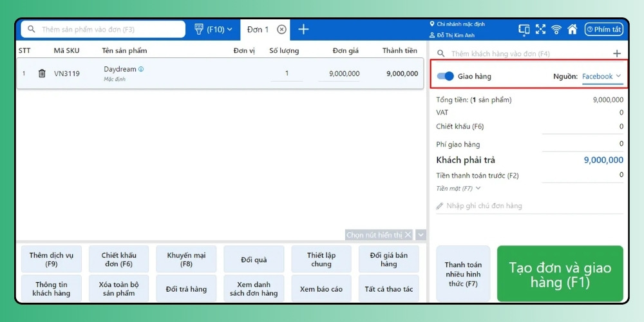The image size is (644, 322).
Task: Click the wifi connection status icon
Action: pyautogui.click(x=556, y=29)
